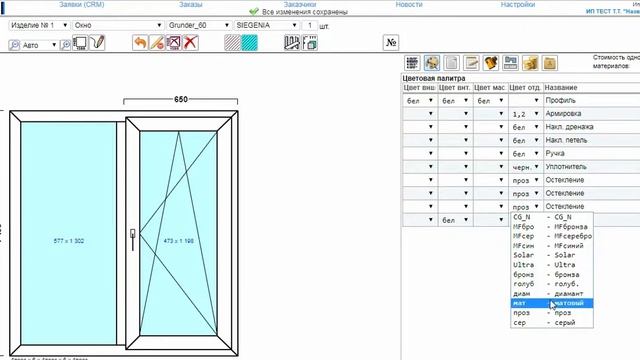
Task: Choose MFбронза option in list
Action: [x=552, y=227]
